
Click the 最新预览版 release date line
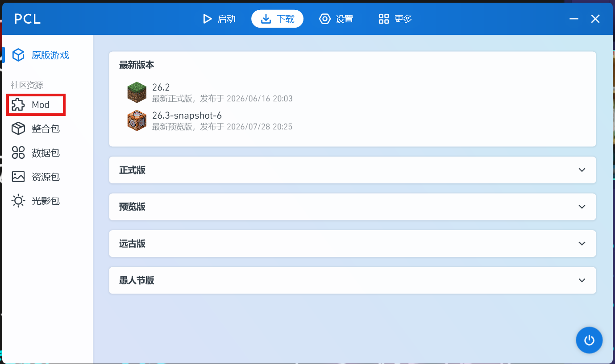[222, 127]
